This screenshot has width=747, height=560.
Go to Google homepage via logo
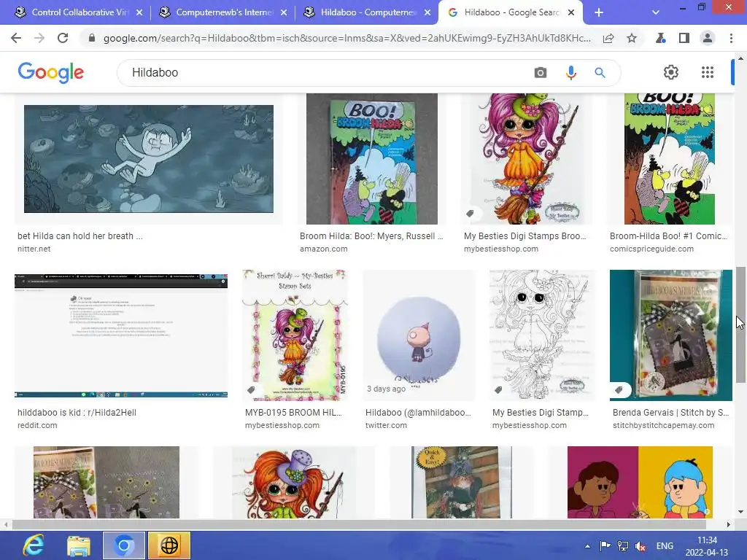point(50,73)
